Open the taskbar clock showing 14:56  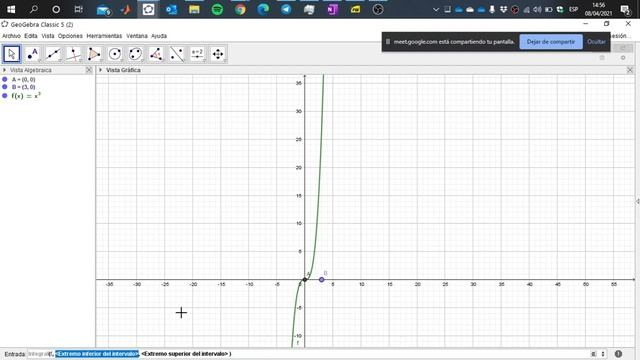pyautogui.click(x=598, y=9)
